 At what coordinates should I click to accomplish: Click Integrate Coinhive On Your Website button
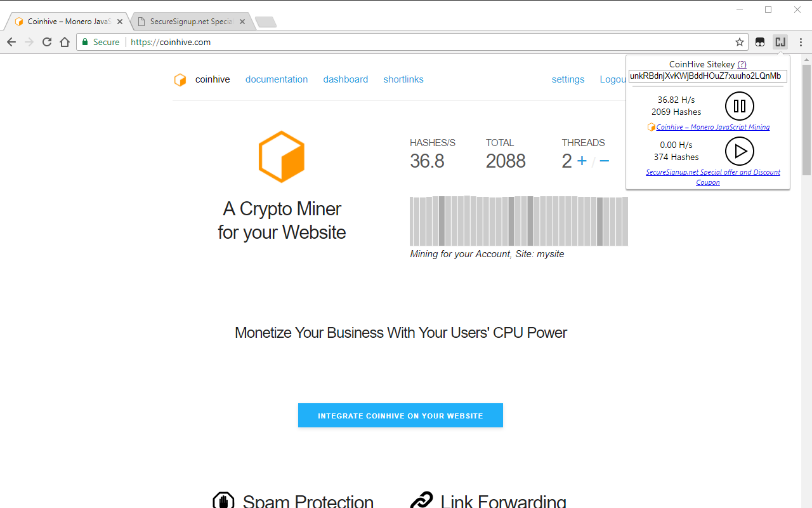click(400, 415)
